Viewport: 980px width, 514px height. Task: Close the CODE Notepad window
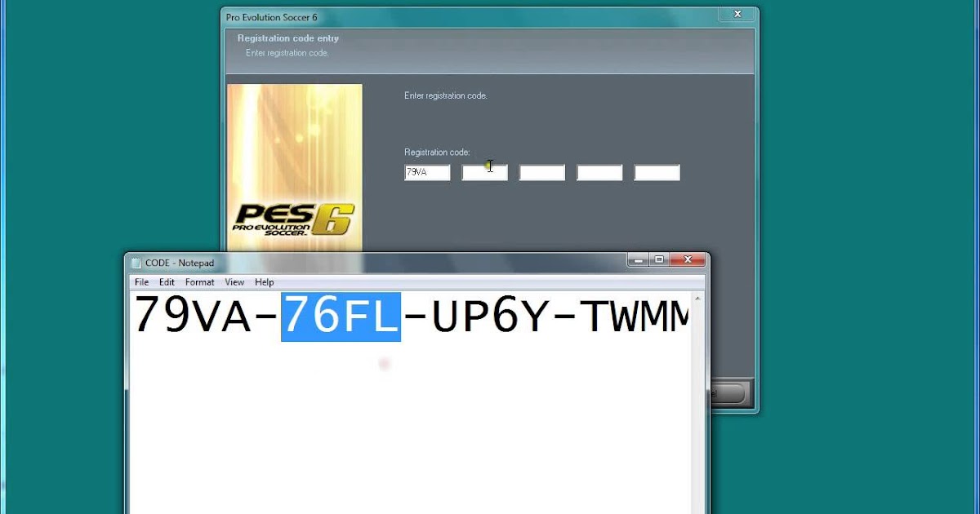click(688, 260)
